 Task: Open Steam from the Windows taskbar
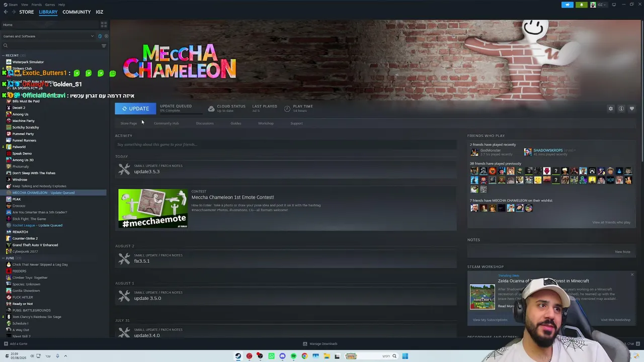coord(238,356)
